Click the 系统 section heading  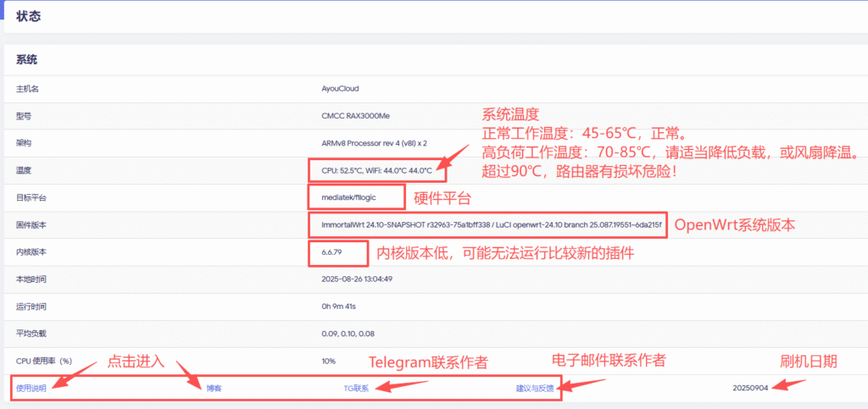pos(26,60)
